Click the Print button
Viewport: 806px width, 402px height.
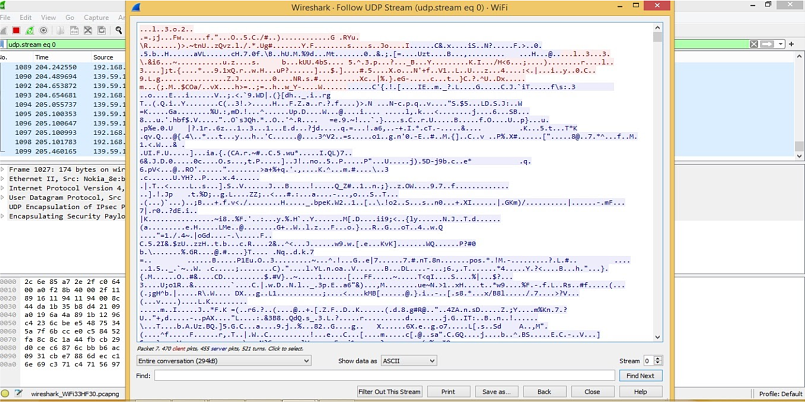pos(448,392)
